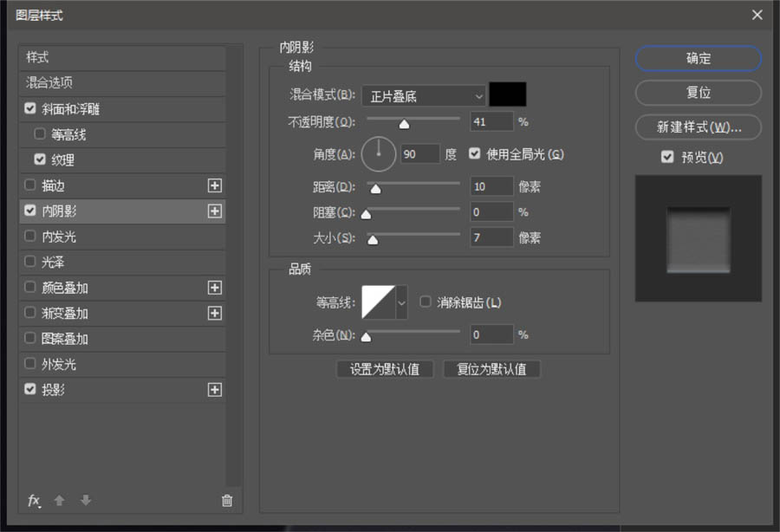Move effect up with the arrow icon

[59, 500]
